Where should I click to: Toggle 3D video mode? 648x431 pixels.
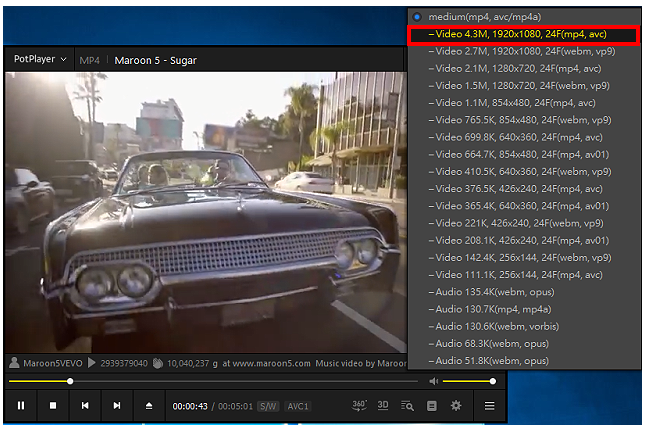click(383, 405)
